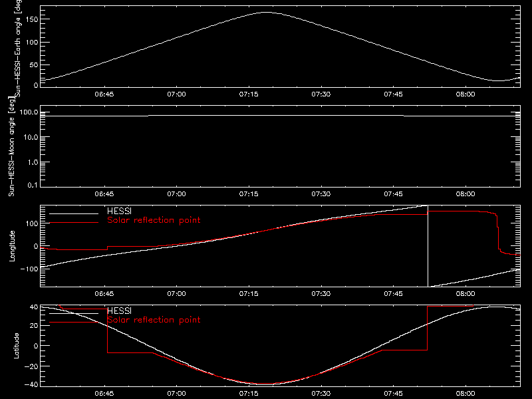Click HESSI legend label in Longitude plot
The height and width of the screenshot is (399, 532).
[x=119, y=211]
